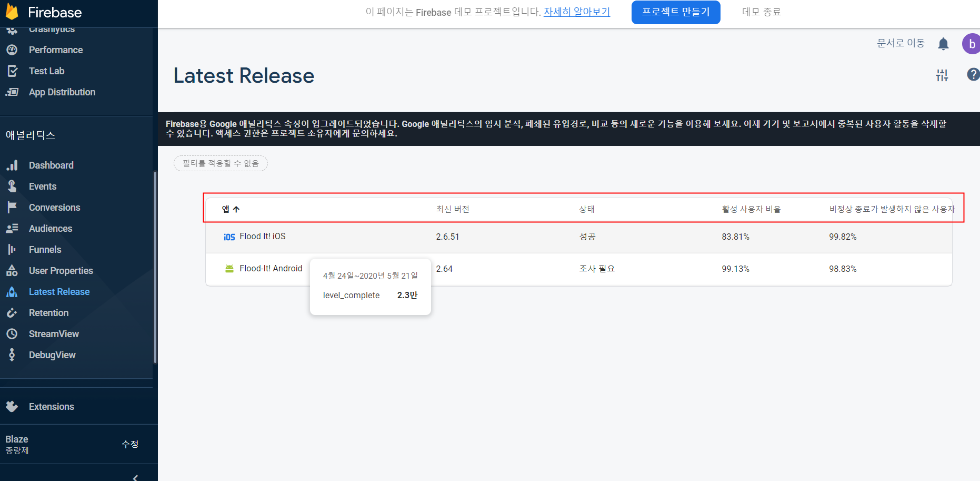This screenshot has width=980, height=481.
Task: Click the 프로젝트 만들기 button
Action: 676,12
